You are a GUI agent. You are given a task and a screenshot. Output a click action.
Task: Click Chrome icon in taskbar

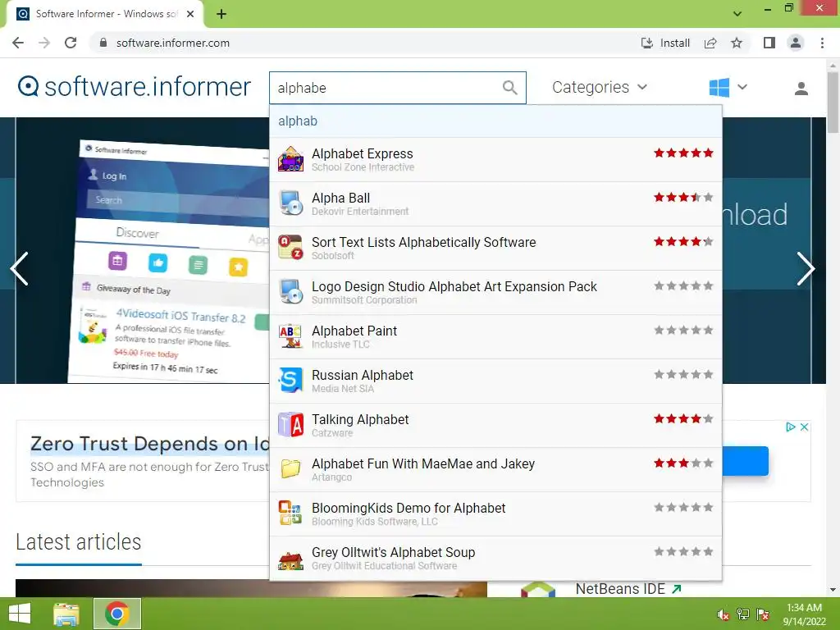[117, 614]
